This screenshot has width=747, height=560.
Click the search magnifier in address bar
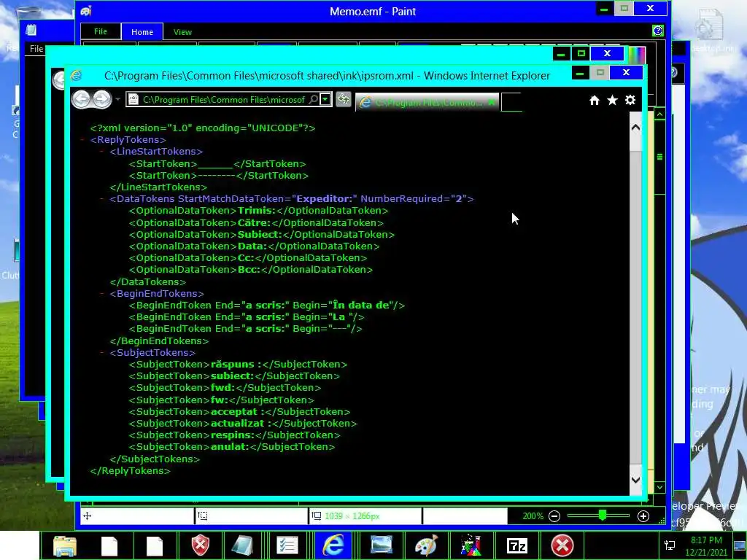click(x=314, y=99)
